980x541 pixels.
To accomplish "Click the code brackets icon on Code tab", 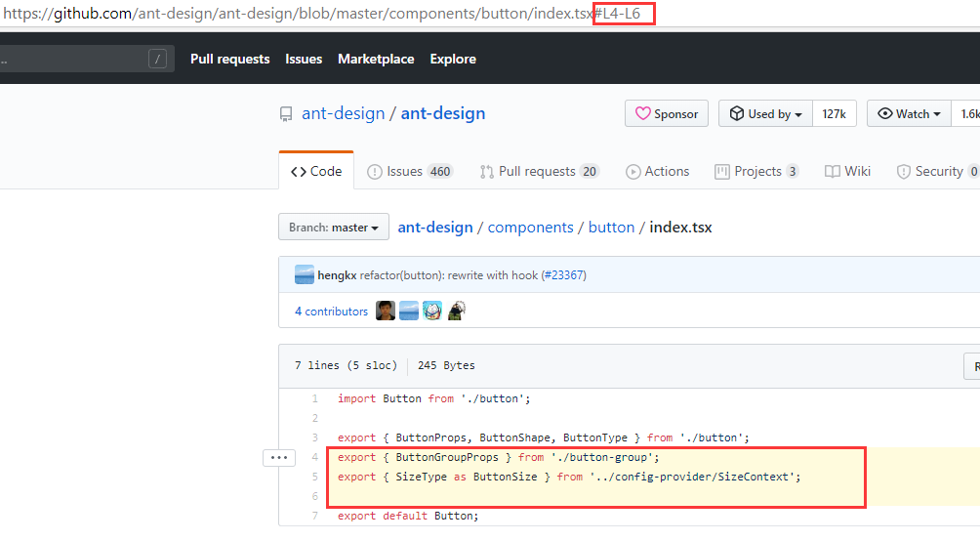I will tap(298, 171).
